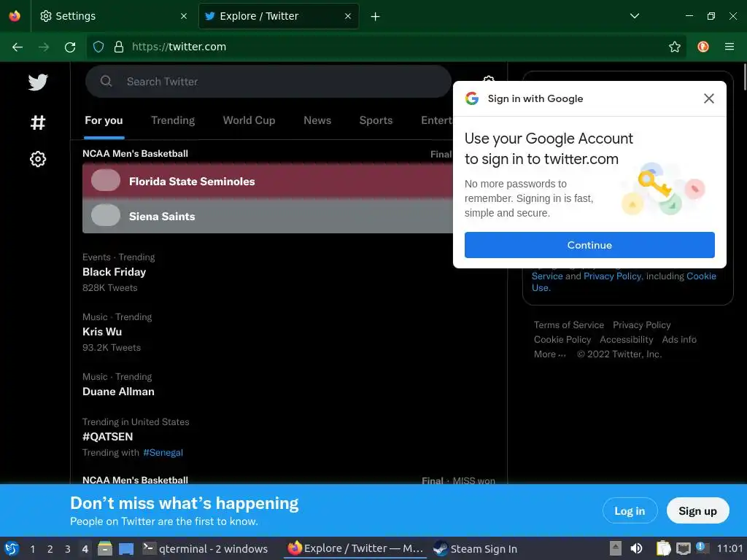
Task: Close the Explore / Twitter tab
Action: (348, 16)
